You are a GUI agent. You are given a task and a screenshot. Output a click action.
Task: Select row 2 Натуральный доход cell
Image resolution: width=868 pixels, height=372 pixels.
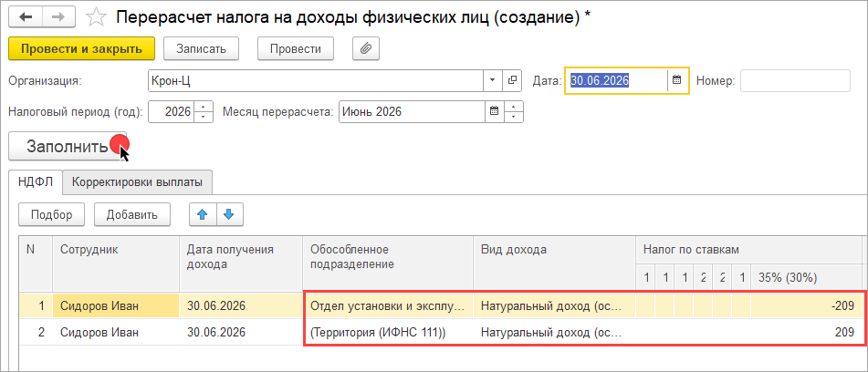pyautogui.click(x=554, y=333)
